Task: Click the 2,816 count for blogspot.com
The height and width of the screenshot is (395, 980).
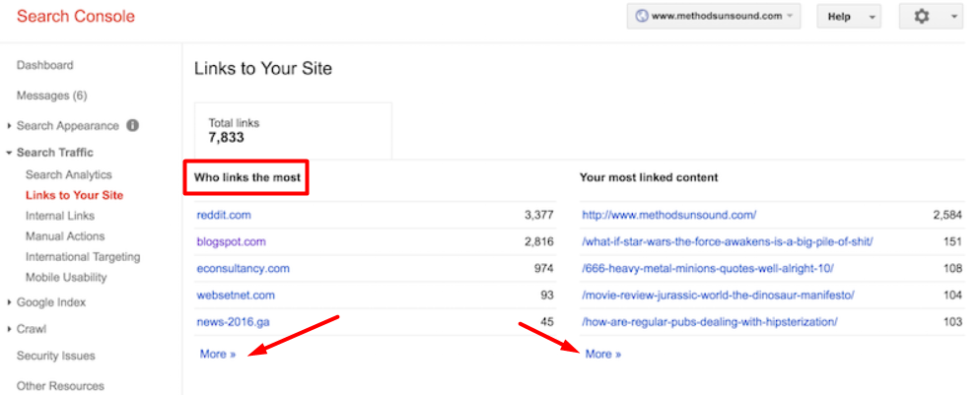Action: pos(538,241)
